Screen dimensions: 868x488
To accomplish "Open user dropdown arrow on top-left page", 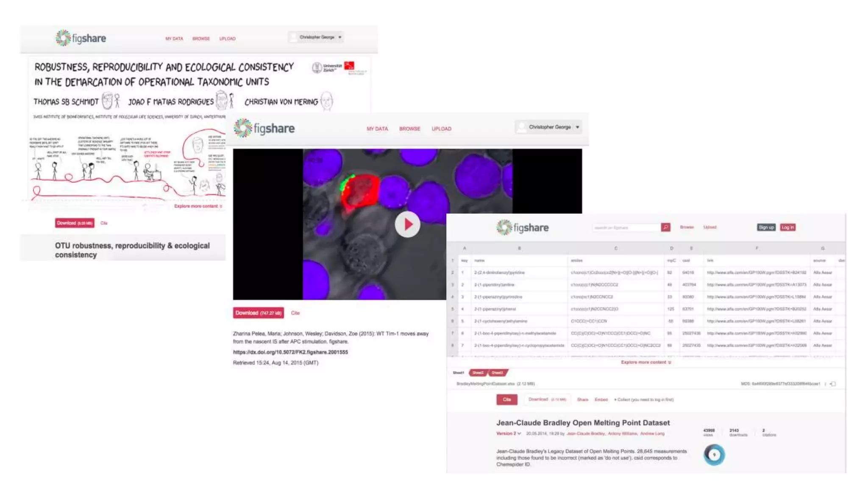I will click(x=340, y=37).
